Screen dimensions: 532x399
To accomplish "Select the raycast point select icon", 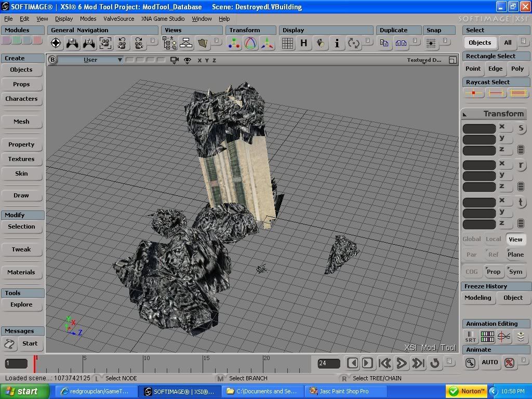I will tap(474, 92).
